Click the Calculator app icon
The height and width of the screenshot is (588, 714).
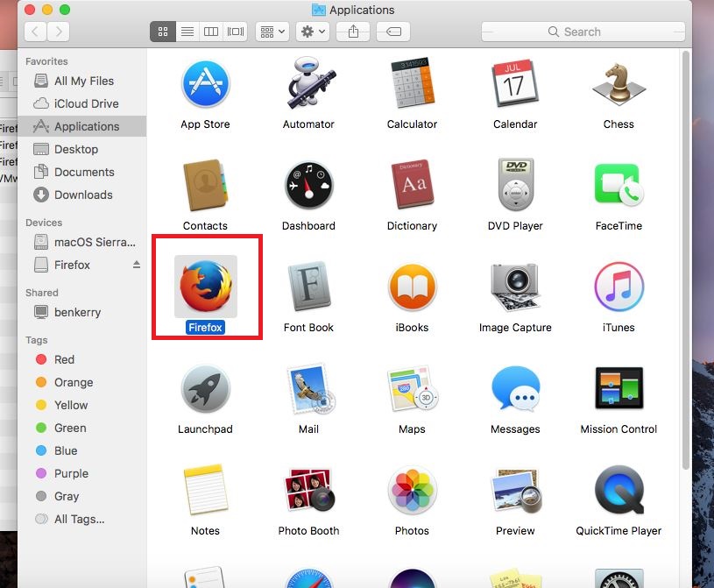coord(412,83)
